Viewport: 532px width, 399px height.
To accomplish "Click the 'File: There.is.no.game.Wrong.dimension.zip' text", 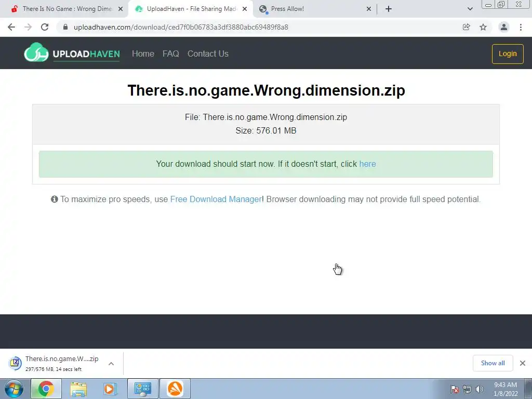I will point(266,117).
